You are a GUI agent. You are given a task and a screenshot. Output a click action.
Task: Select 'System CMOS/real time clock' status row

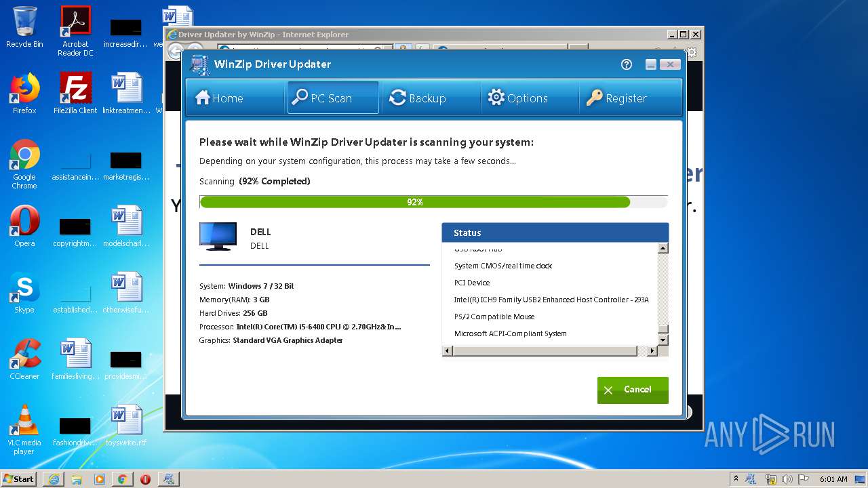click(503, 266)
